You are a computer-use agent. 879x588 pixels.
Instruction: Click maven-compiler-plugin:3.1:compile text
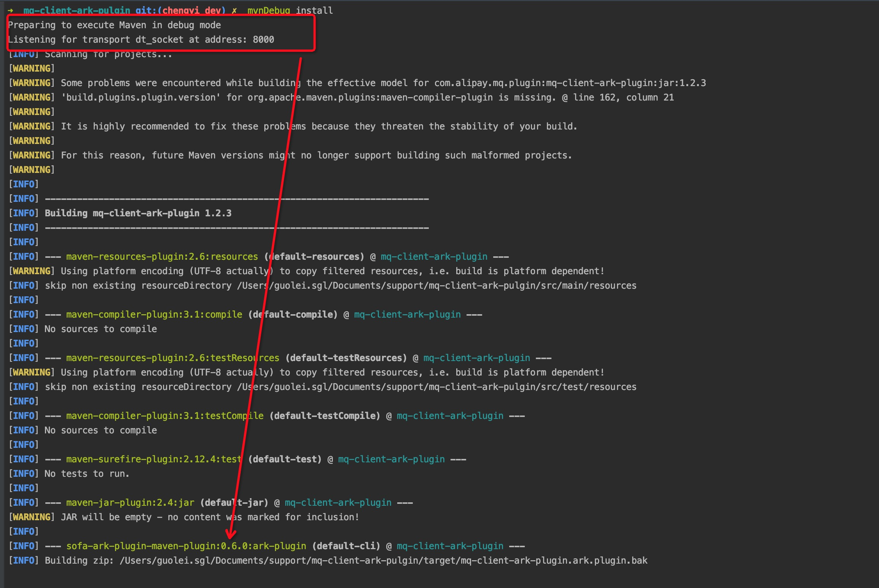(154, 315)
